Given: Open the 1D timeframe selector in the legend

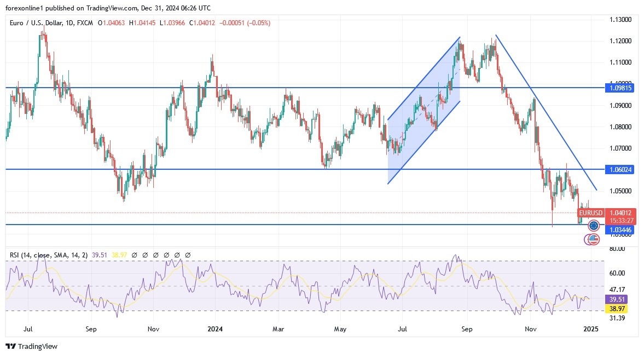Looking at the screenshot, I should coord(69,23).
